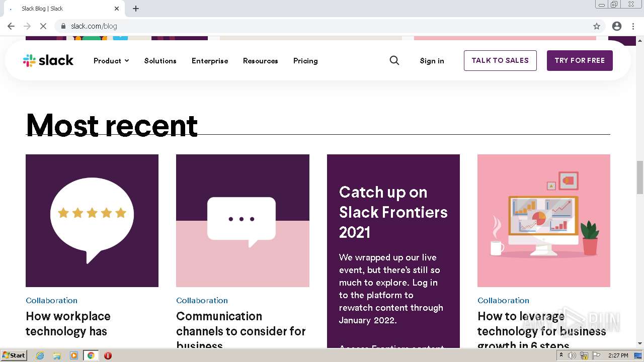The height and width of the screenshot is (362, 644).
Task: Click Collaboration tag above workplace technology article
Action: [51, 300]
